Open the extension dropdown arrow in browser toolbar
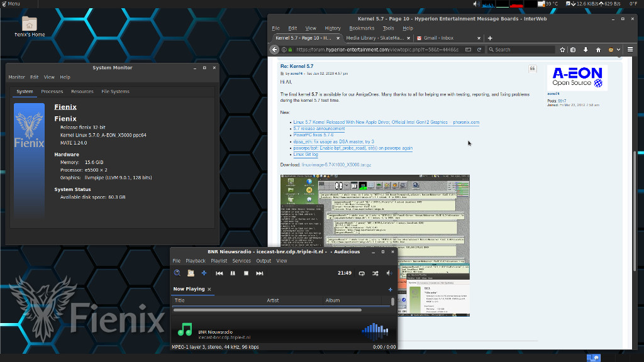Viewport: 644px width, 362px height. coord(619,50)
